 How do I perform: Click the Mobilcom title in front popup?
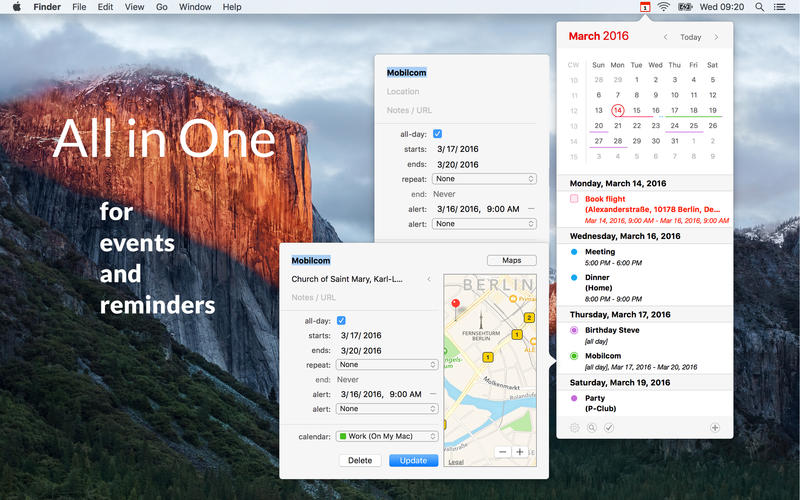click(311, 260)
